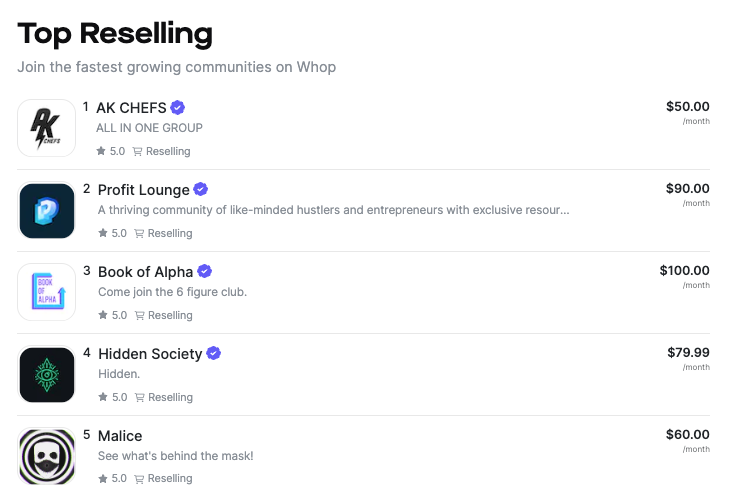Click Book of Alpha's verified checkmark badge

click(204, 271)
